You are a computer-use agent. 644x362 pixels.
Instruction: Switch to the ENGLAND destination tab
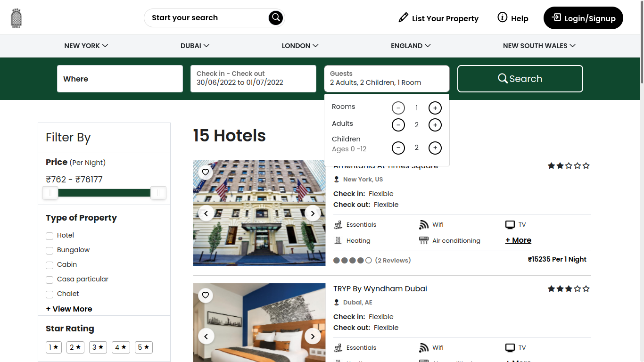point(411,46)
